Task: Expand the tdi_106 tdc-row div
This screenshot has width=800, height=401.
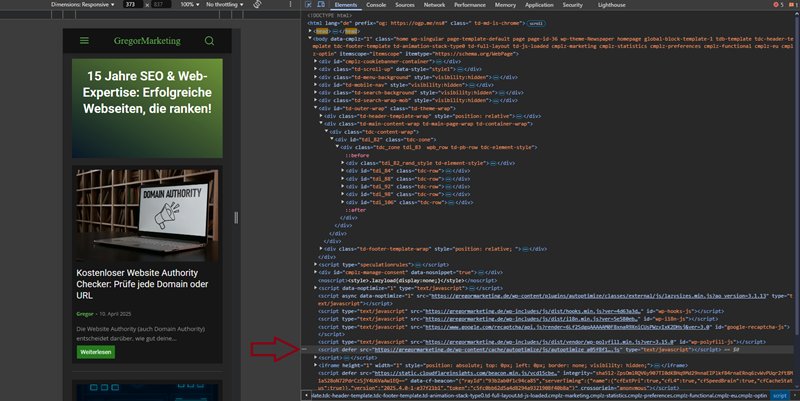Action: [342, 202]
